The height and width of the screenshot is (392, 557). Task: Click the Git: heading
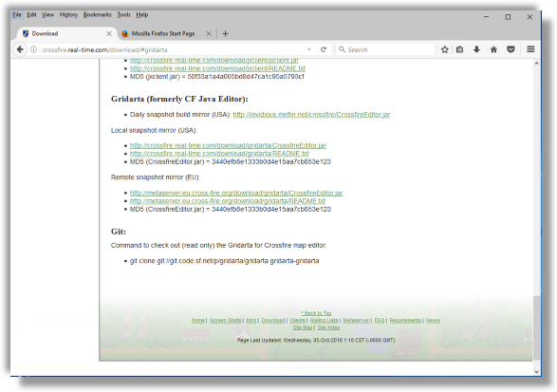click(119, 232)
